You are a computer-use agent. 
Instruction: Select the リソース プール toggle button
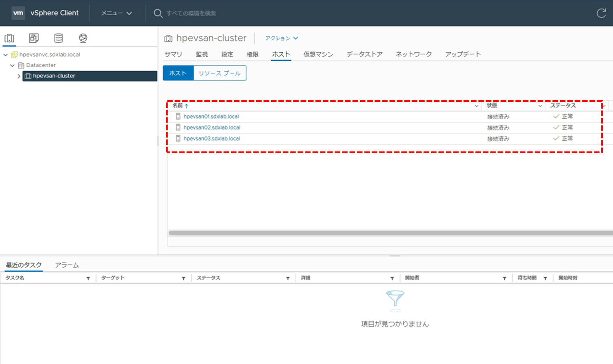[220, 73]
